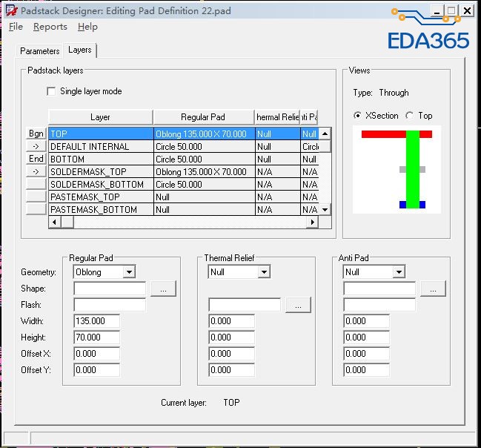Click the Layer column header

pyautogui.click(x=100, y=117)
